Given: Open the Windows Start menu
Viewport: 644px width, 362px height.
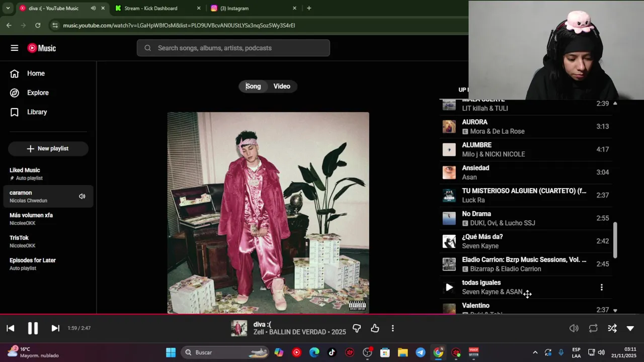Looking at the screenshot, I should (171, 352).
